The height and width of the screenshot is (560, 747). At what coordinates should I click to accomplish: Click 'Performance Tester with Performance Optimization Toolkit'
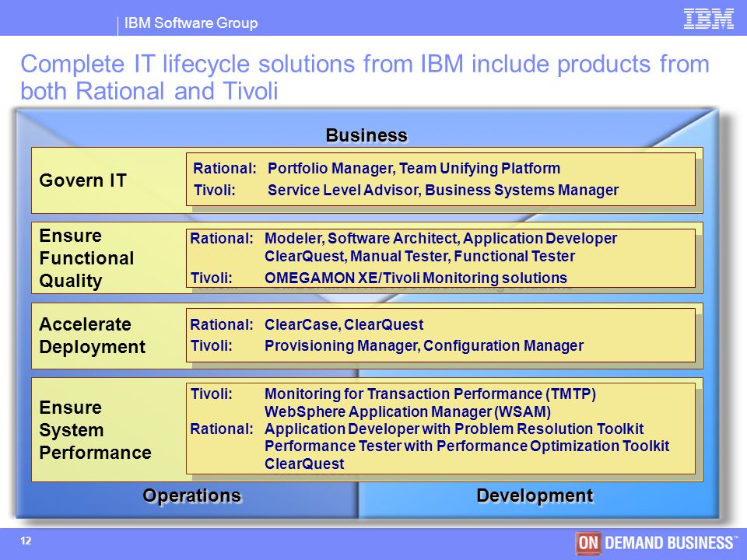pyautogui.click(x=467, y=446)
